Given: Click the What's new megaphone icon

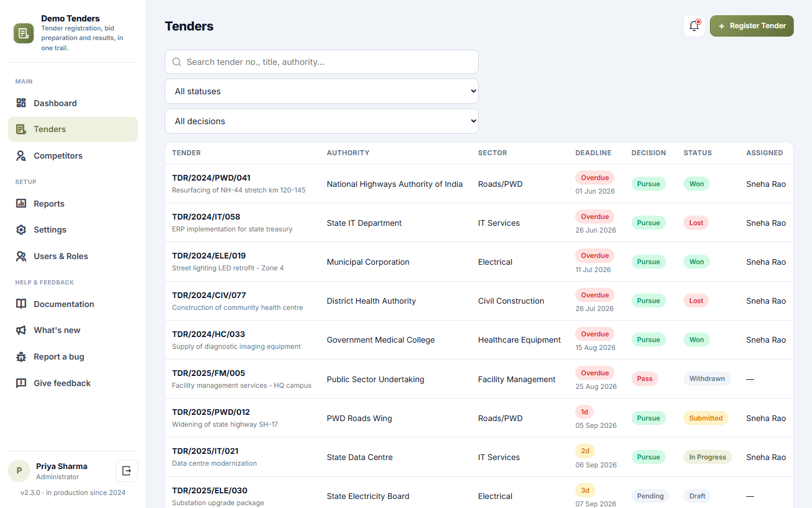Looking at the screenshot, I should coord(21,330).
